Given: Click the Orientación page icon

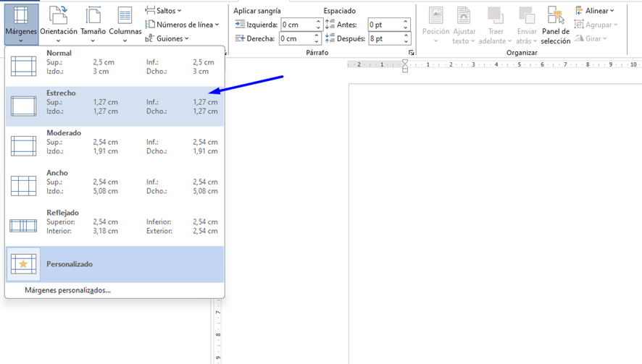Looking at the screenshot, I should 58,15.
